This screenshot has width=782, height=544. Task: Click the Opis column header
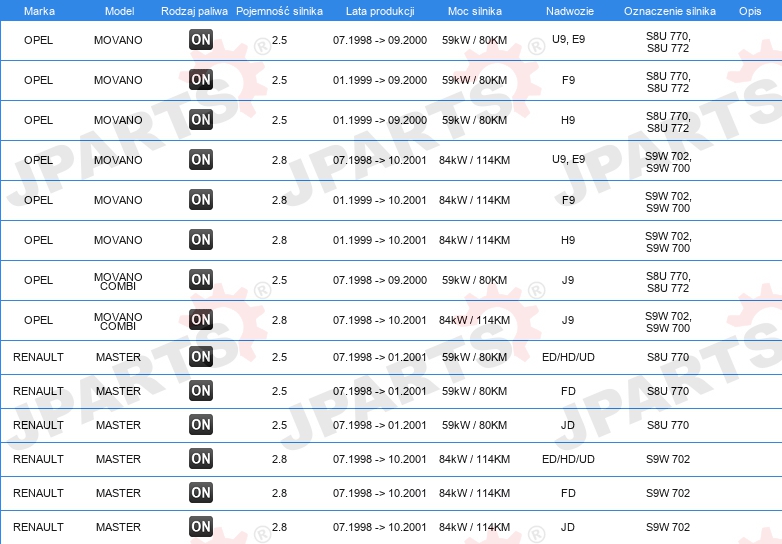pos(750,11)
